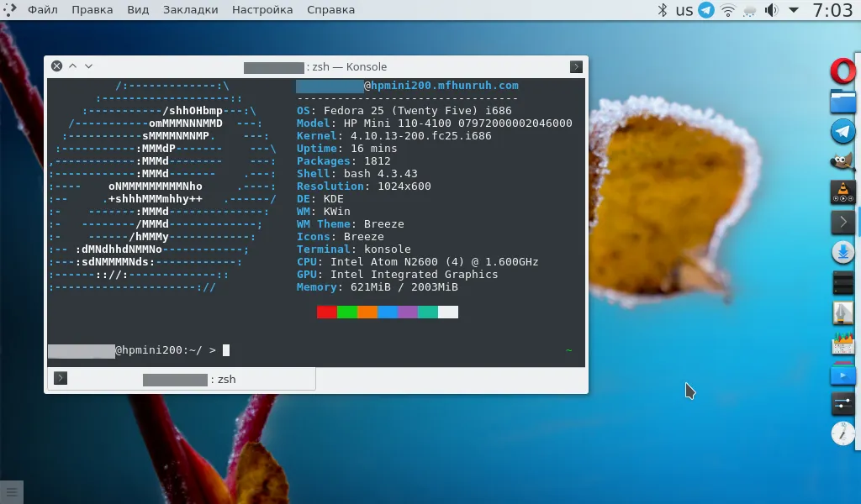This screenshot has height=504, width=861.
Task: Close the Konsole window
Action: 56,66
